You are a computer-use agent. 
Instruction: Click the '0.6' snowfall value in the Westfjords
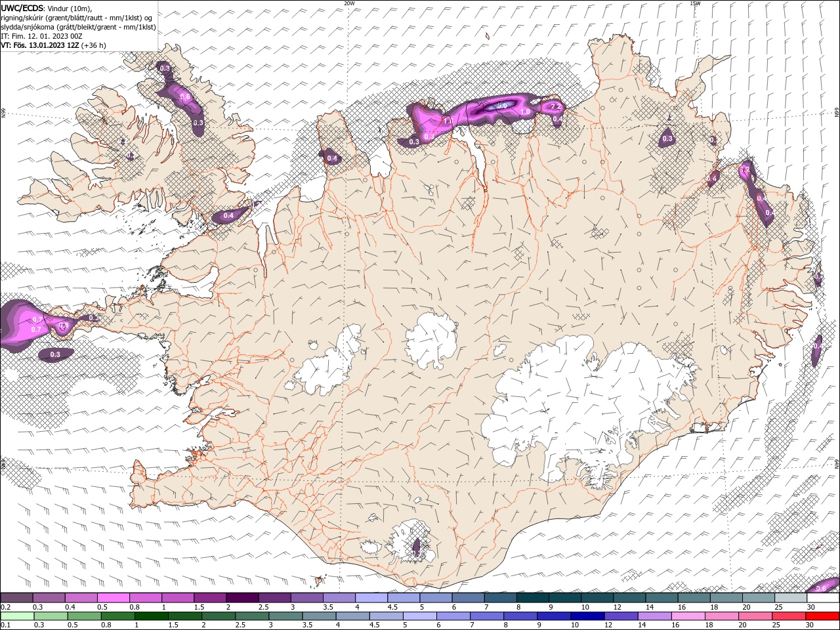[185, 96]
